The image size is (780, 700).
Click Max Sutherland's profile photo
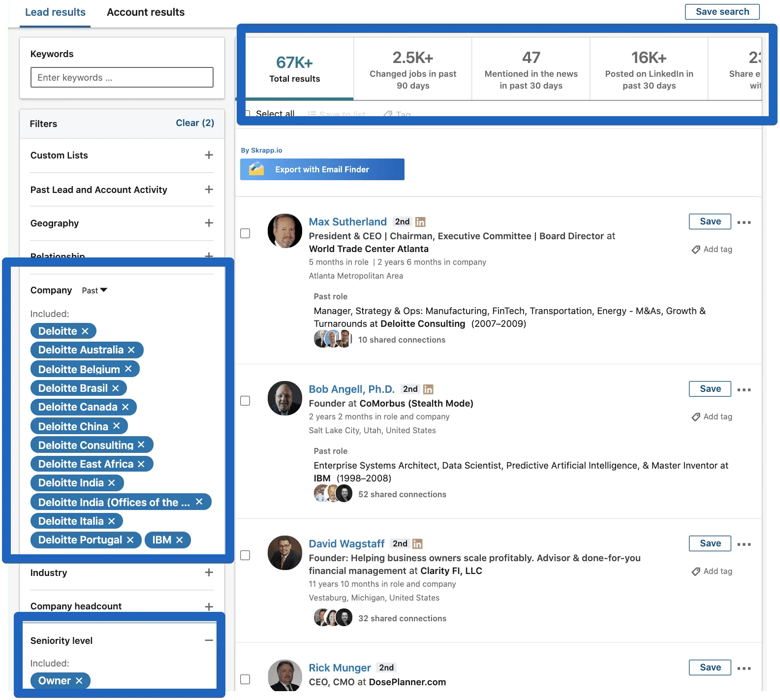284,231
